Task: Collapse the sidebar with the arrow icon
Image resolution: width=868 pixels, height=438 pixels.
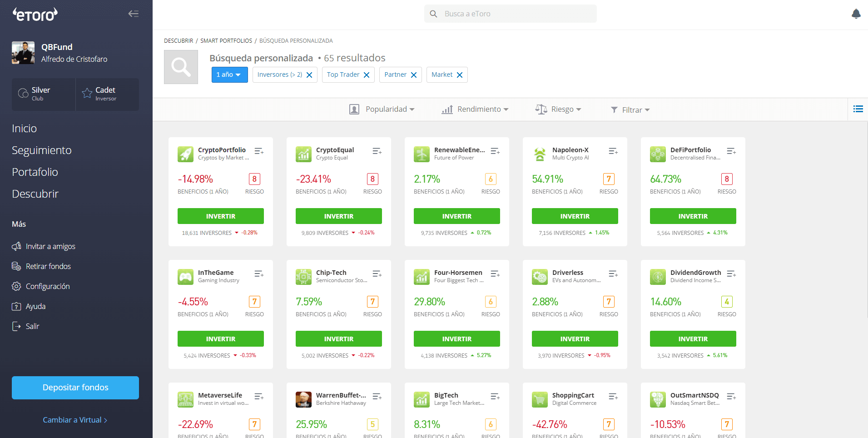Action: (134, 14)
